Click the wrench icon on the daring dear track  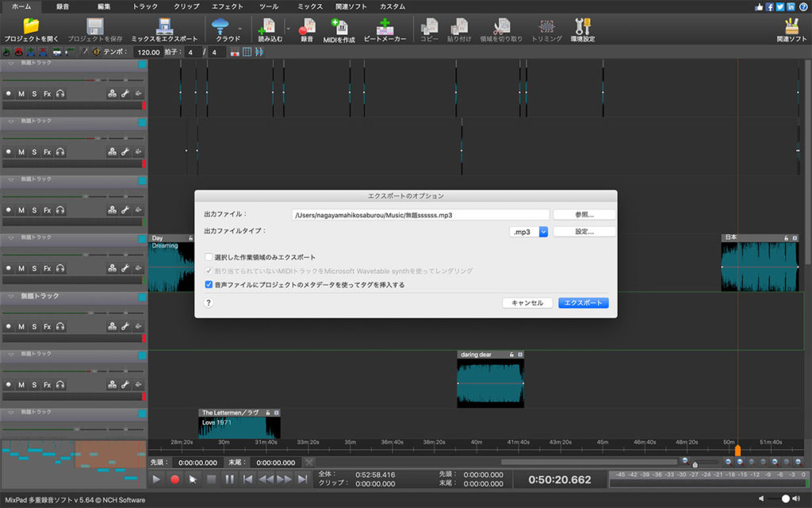tap(125, 385)
